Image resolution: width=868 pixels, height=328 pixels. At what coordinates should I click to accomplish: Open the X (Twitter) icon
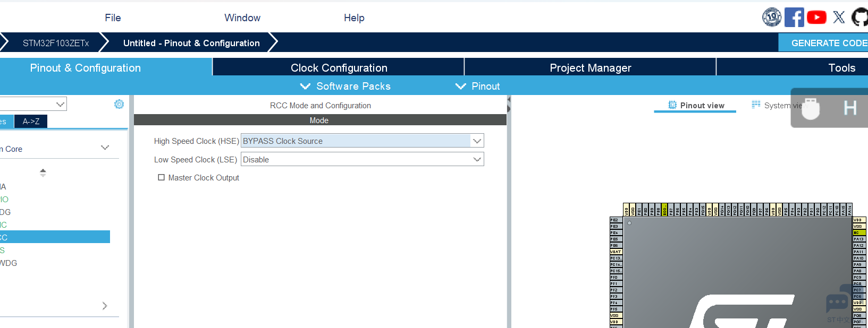click(x=839, y=18)
